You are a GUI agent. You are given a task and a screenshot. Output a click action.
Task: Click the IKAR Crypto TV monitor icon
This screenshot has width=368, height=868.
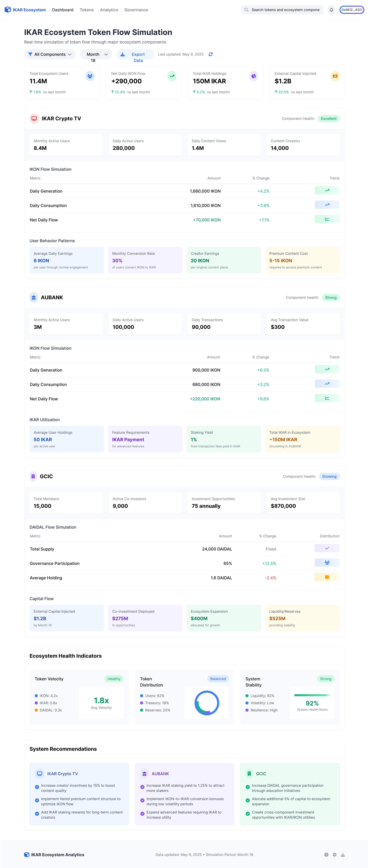[34, 119]
